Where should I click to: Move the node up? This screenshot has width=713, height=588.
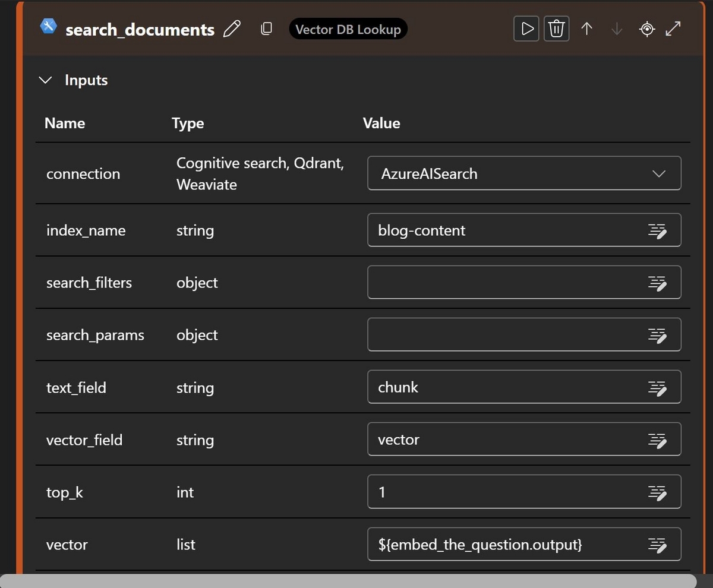pyautogui.click(x=586, y=29)
